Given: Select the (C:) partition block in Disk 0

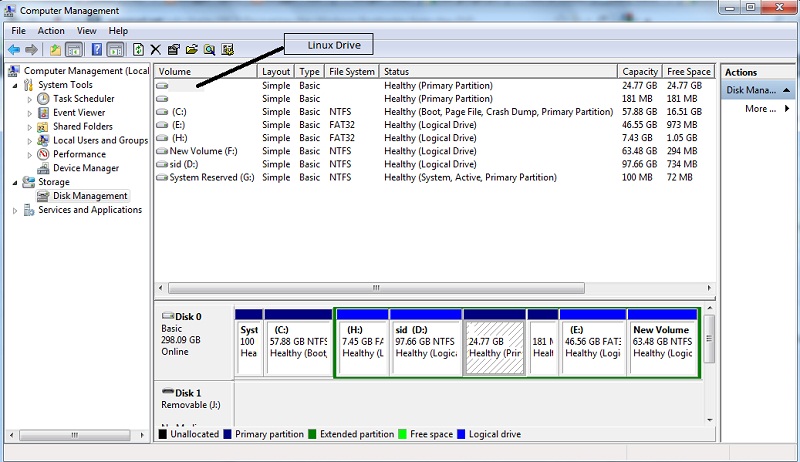Looking at the screenshot, I should point(299,343).
